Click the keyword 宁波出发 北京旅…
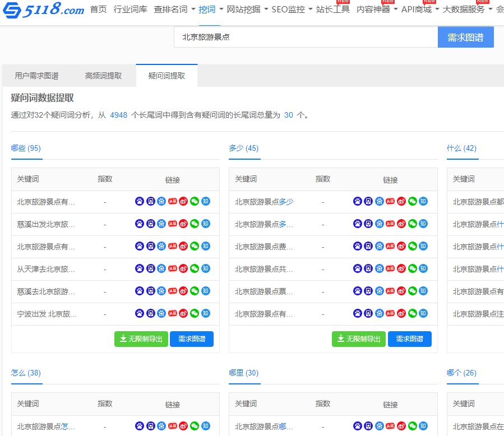Image resolution: width=504 pixels, height=436 pixels. click(47, 314)
